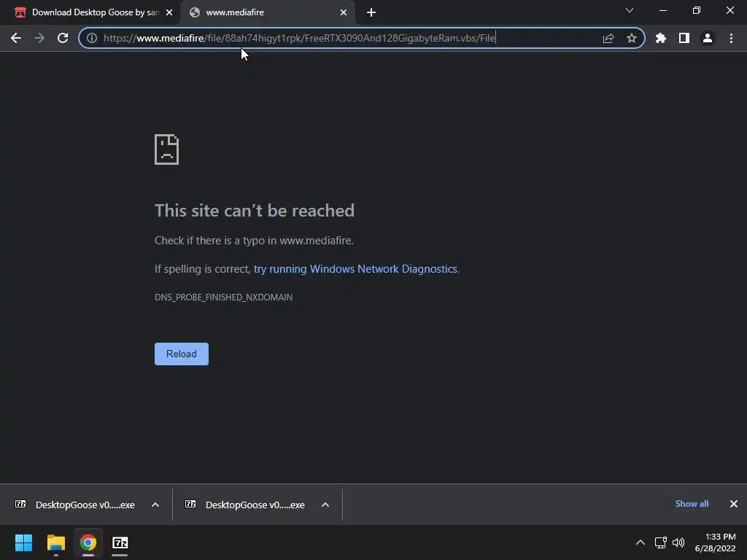The height and width of the screenshot is (560, 747).
Task: Open the clock showing 1:33 PM
Action: (715, 542)
